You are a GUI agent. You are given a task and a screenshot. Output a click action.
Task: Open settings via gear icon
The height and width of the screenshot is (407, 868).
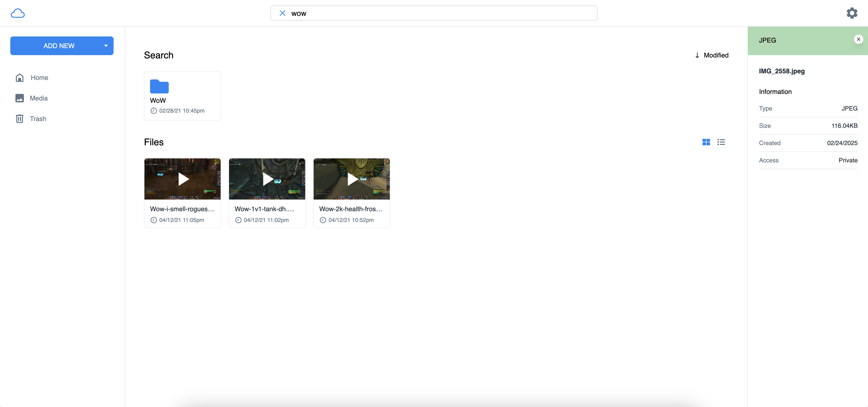tap(851, 13)
